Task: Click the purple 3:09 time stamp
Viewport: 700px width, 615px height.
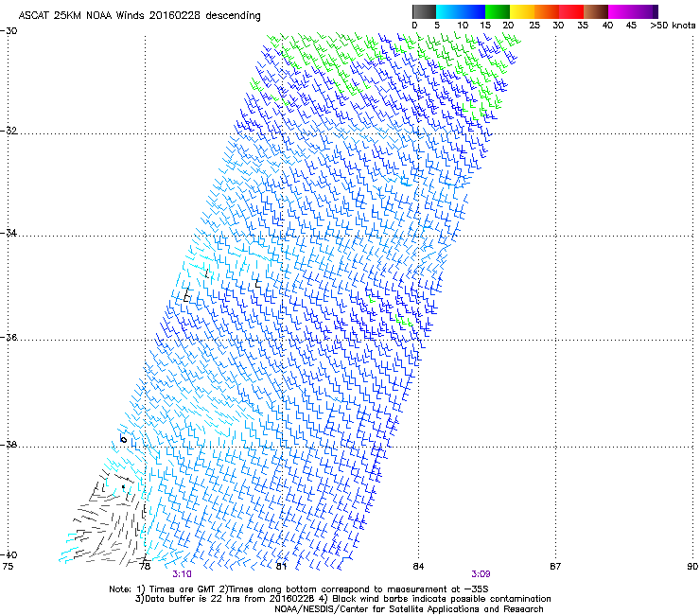Action: [x=481, y=574]
